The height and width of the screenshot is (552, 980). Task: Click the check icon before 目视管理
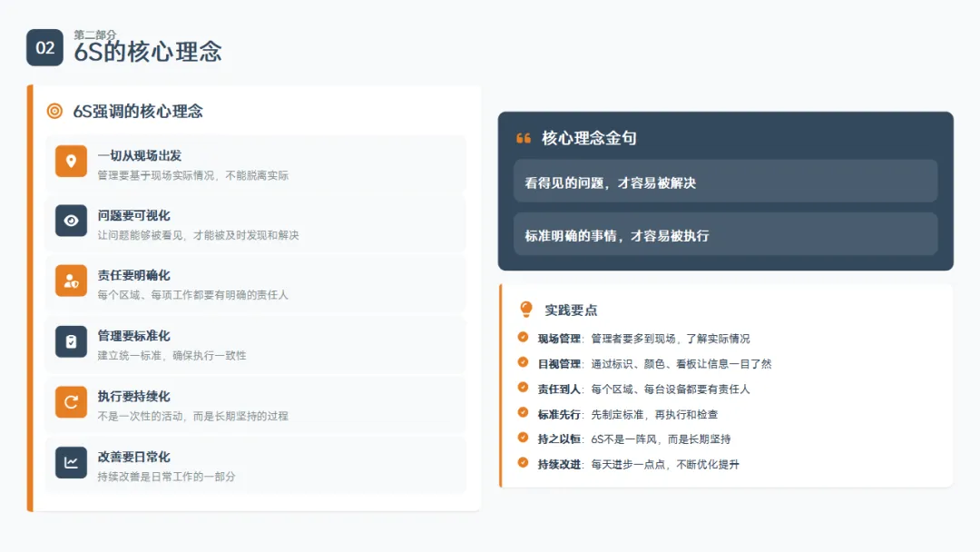pos(524,362)
